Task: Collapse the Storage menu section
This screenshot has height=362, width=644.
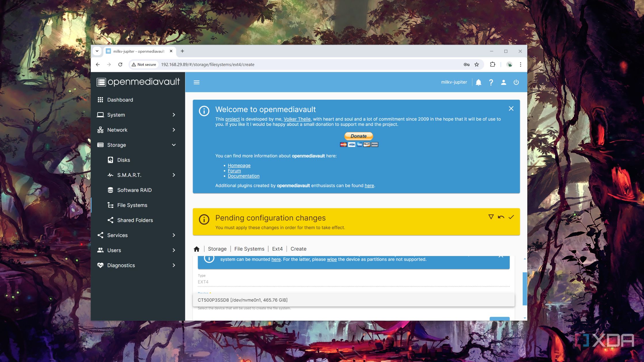Action: point(138,145)
